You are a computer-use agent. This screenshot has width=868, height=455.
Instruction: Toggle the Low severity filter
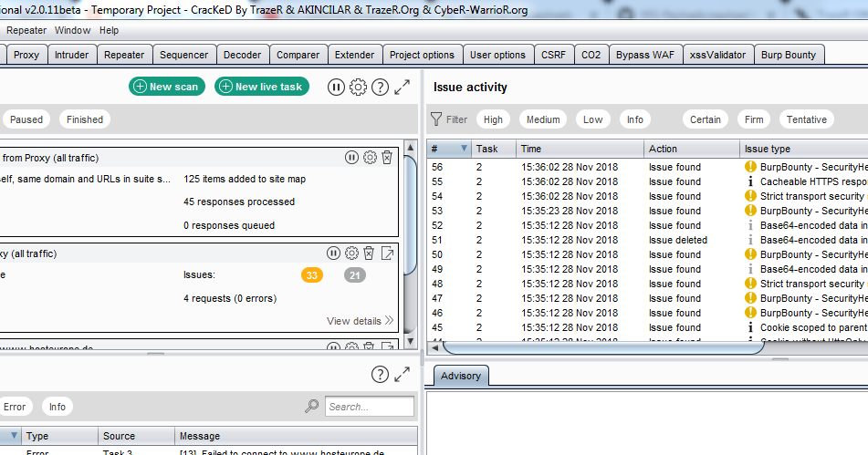click(x=593, y=119)
